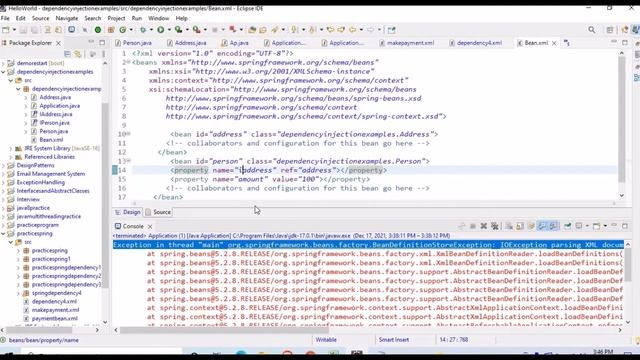The height and width of the screenshot is (360, 640).
Task: Click the toolbar Search flashlight icon
Action: pos(274,30)
